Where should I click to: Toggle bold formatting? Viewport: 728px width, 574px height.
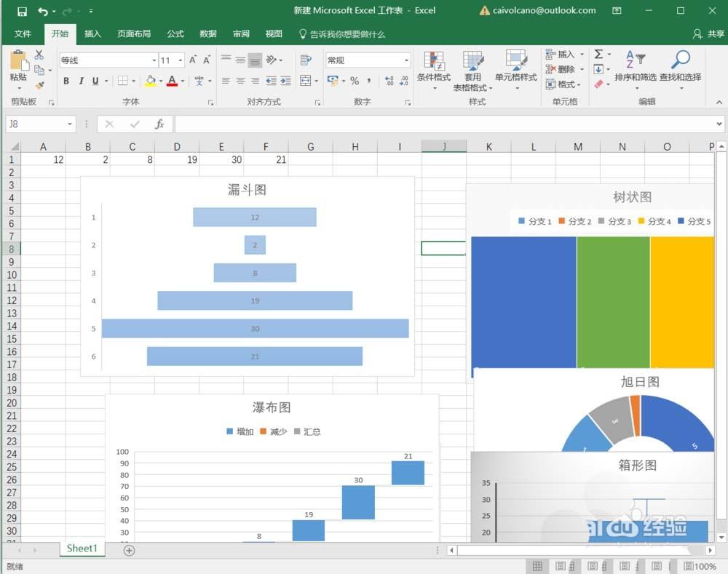click(66, 81)
